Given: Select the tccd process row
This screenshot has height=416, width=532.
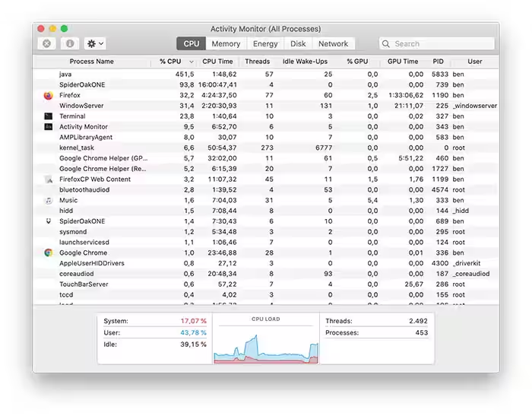Looking at the screenshot, I should 266,295.
